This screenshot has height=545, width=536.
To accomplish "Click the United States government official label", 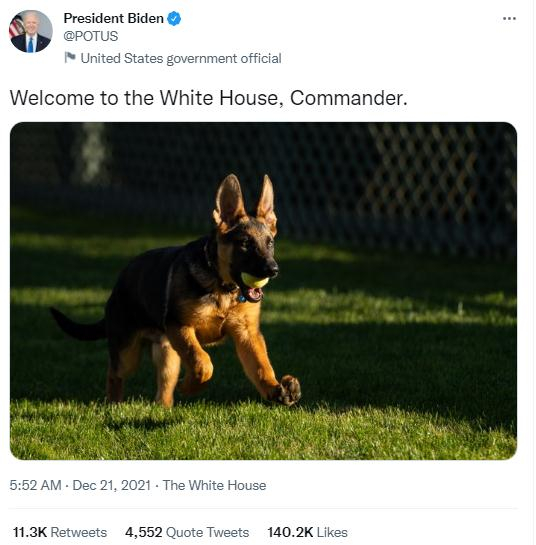I will pos(181,58).
